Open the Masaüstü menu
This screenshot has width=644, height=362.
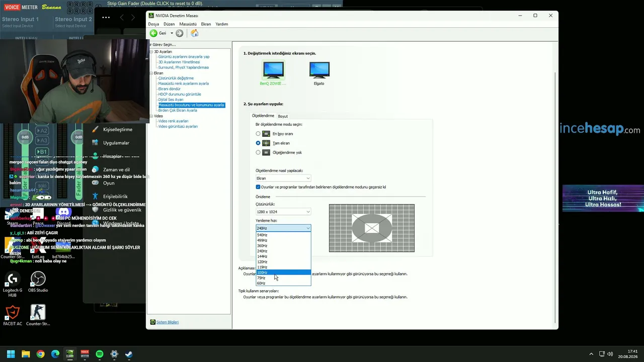188,24
